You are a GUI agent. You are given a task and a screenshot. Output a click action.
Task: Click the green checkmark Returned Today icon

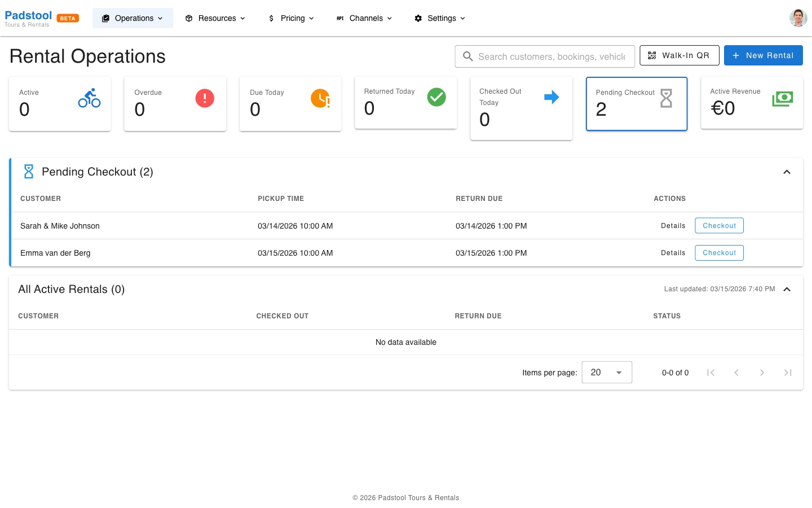(x=436, y=97)
